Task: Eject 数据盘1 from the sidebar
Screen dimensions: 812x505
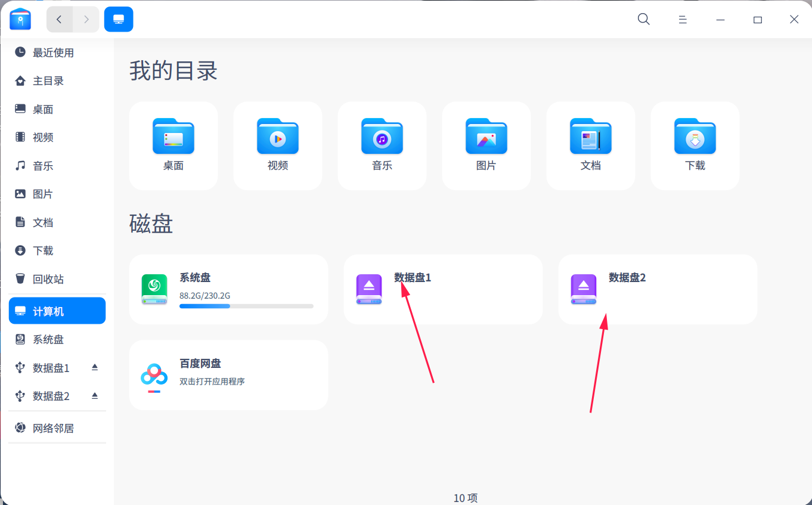Action: pyautogui.click(x=94, y=368)
